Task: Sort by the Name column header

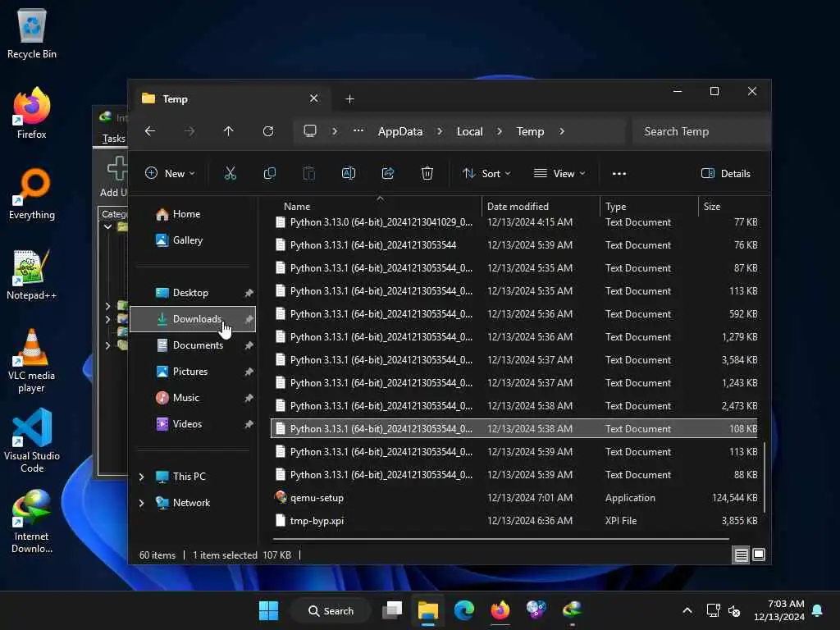Action: pos(375,206)
